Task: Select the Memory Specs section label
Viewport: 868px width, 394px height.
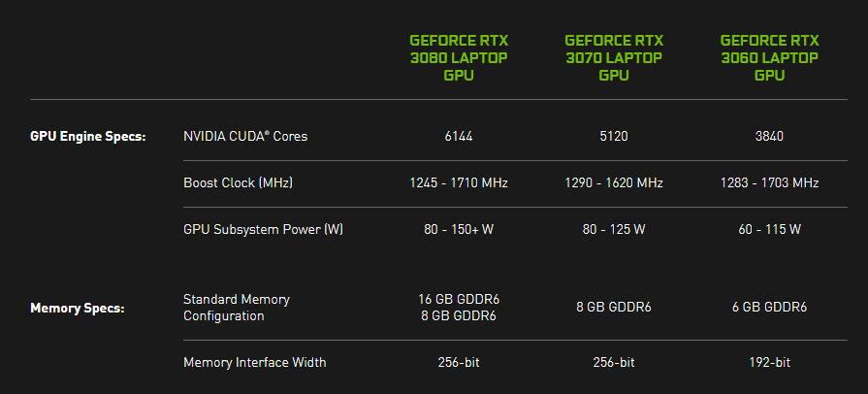Action: tap(77, 309)
